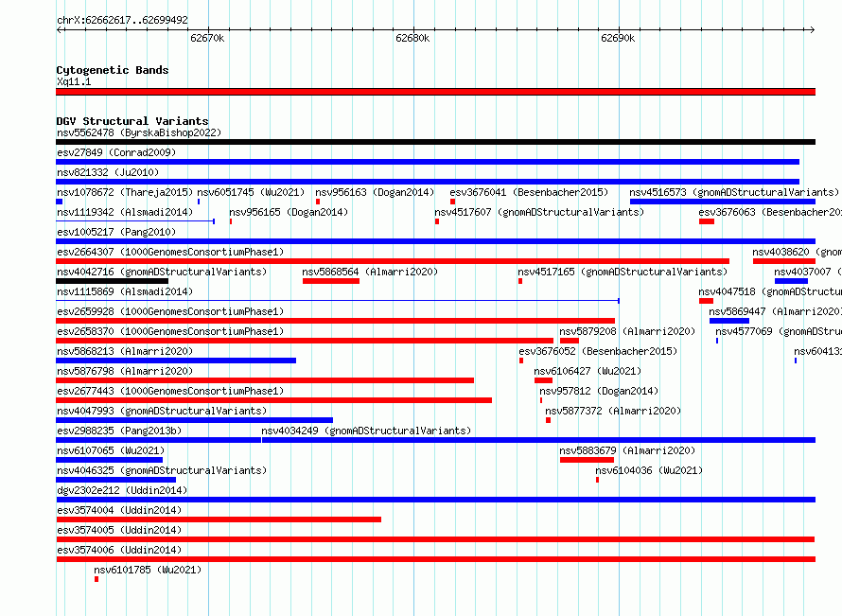Click nsv5877372 (Almarri2020) label
Screen dimensions: 842x616
613,411
